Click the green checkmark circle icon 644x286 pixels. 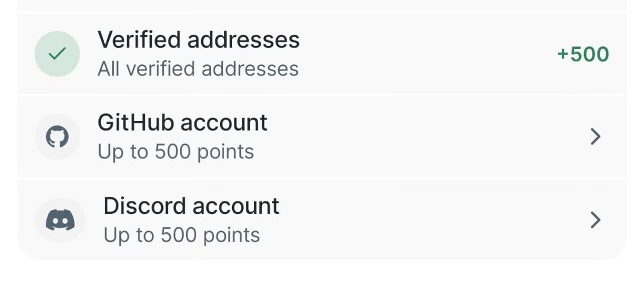coord(57,54)
